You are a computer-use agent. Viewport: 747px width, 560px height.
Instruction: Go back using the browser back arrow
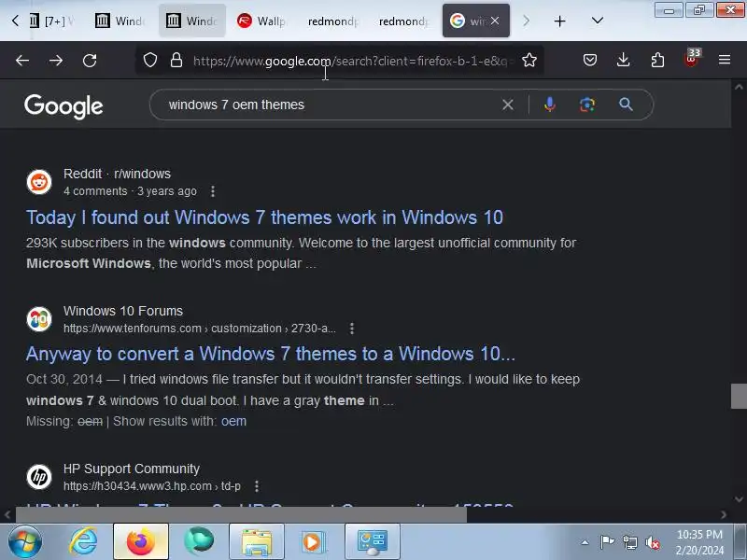pyautogui.click(x=22, y=61)
